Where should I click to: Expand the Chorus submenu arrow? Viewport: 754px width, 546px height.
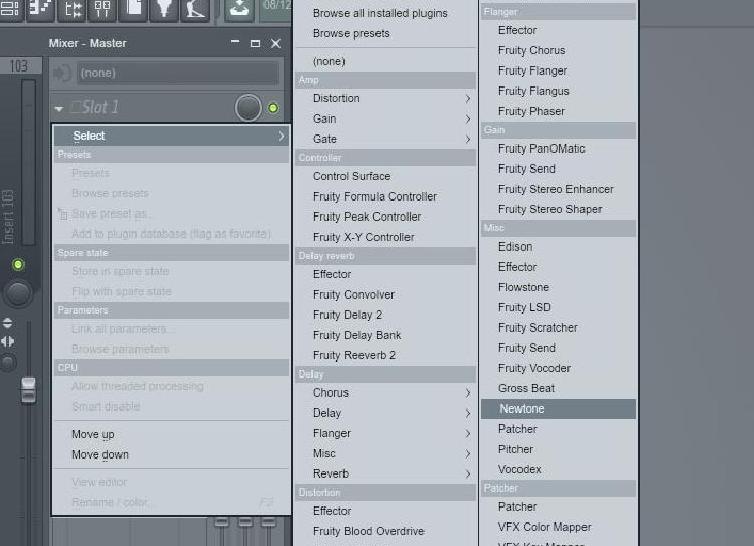(467, 393)
